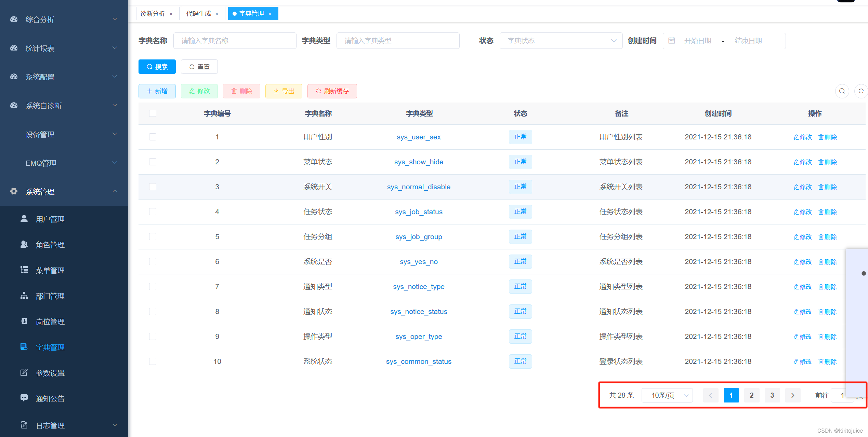Open 用户管理 menu item
Viewport: 868px width, 437px height.
coord(64,219)
